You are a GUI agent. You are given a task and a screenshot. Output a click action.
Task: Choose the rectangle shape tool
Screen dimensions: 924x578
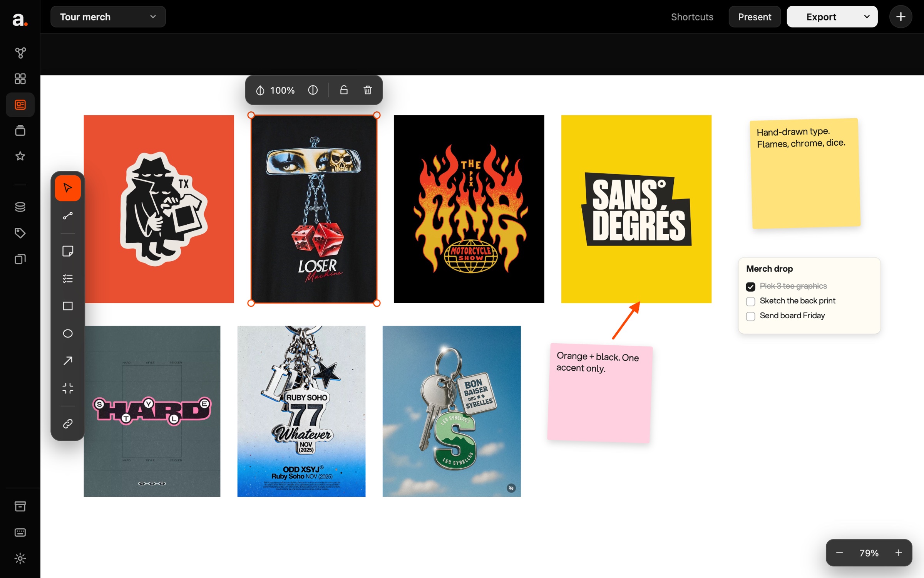(x=68, y=306)
